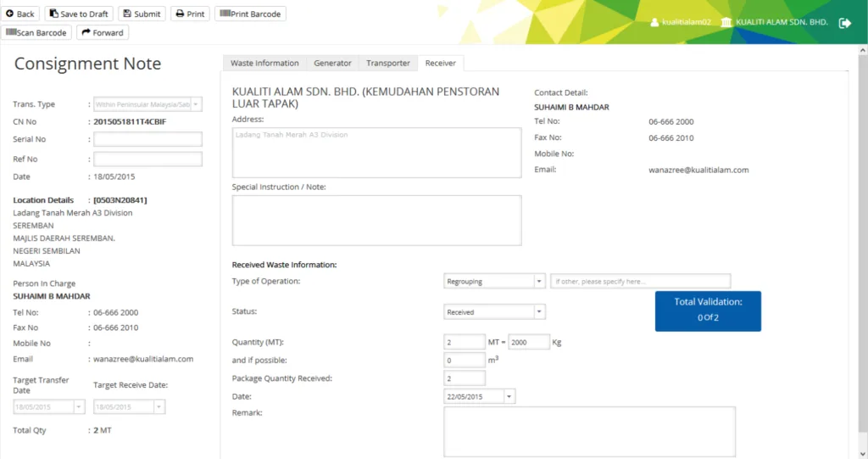Click the Total Validation box
868x459 pixels.
(x=708, y=311)
